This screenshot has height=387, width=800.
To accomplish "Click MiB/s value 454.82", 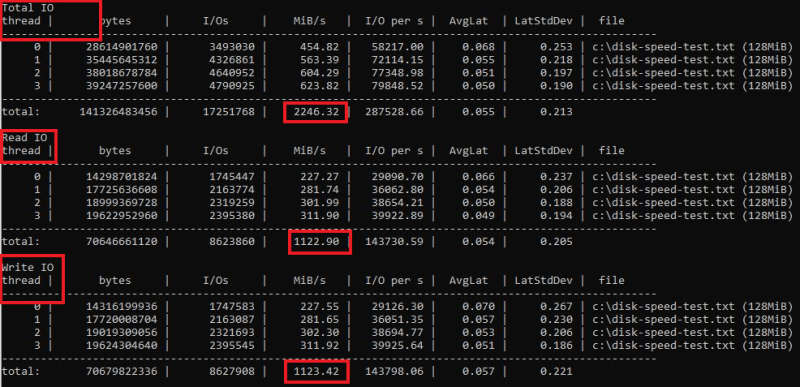I will pos(320,47).
